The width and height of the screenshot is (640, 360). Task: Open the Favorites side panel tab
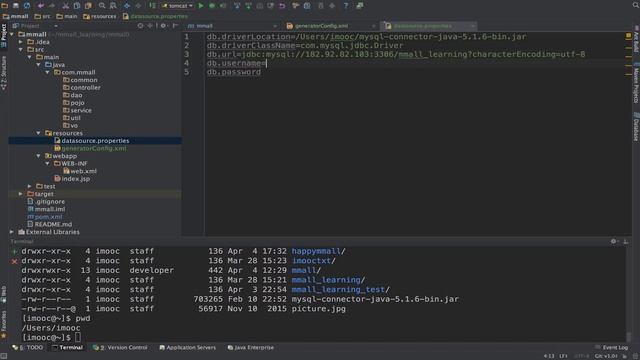pyautogui.click(x=4, y=324)
